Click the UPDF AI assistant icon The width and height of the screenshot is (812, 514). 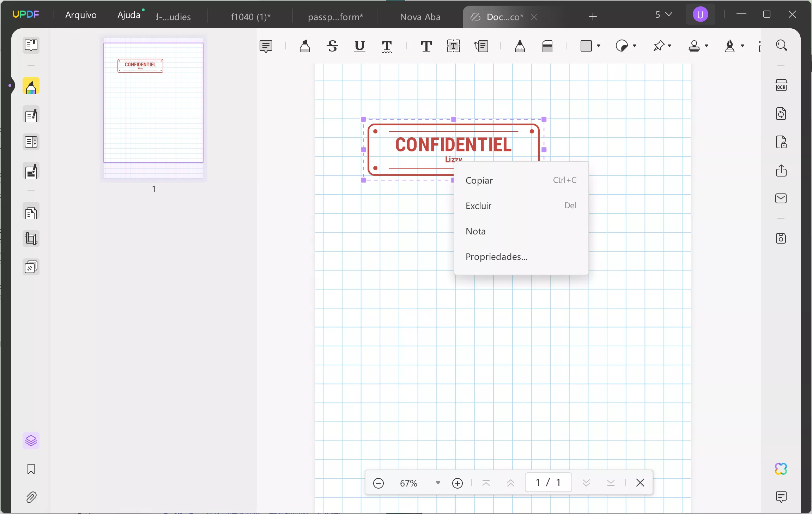click(781, 469)
